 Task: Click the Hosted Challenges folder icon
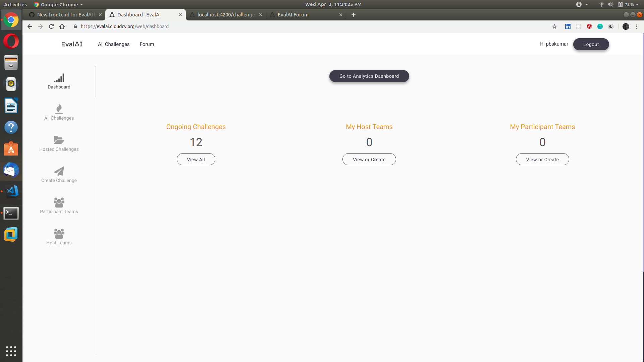(58, 140)
